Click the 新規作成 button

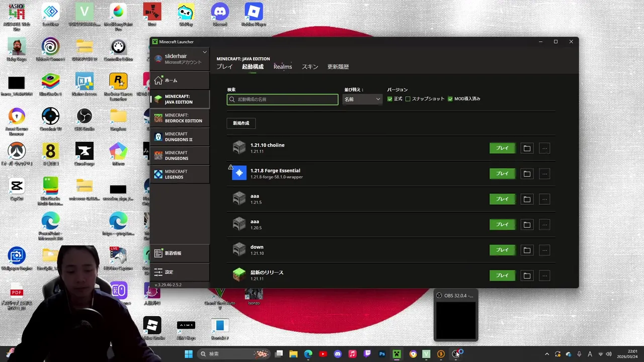pos(241,123)
